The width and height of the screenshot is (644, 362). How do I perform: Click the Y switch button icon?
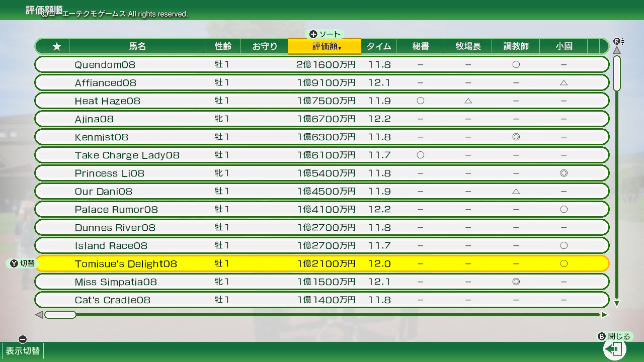14,263
